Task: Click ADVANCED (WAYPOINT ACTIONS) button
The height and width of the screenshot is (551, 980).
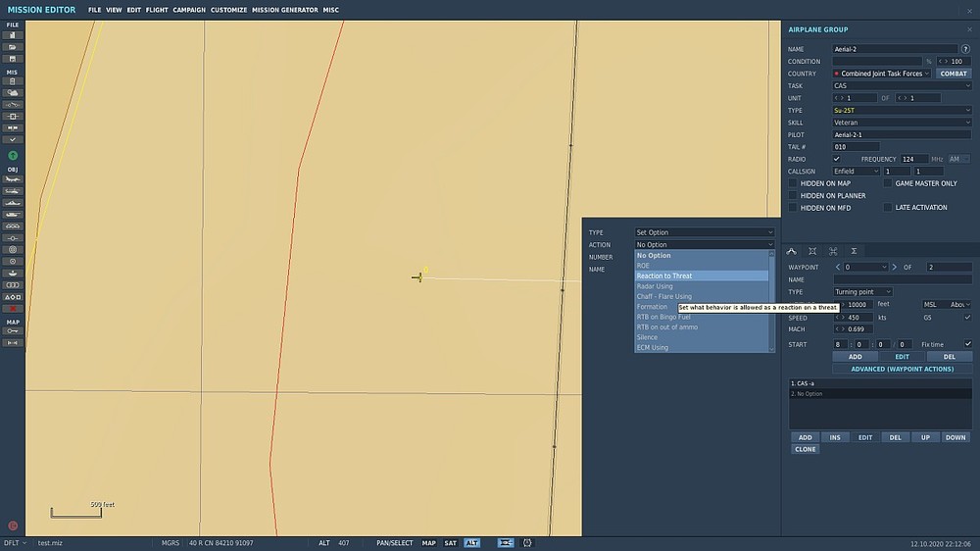Action: pyautogui.click(x=902, y=369)
